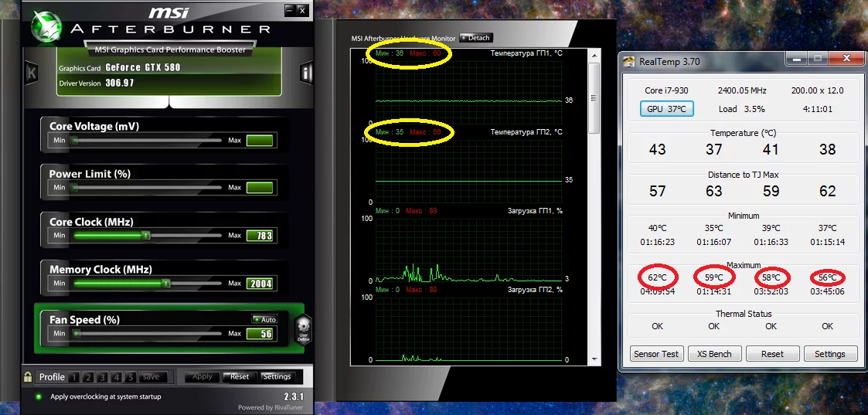The height and width of the screenshot is (415, 868).
Task: Click the hardware monitor scrollbar thumb
Action: (x=594, y=98)
